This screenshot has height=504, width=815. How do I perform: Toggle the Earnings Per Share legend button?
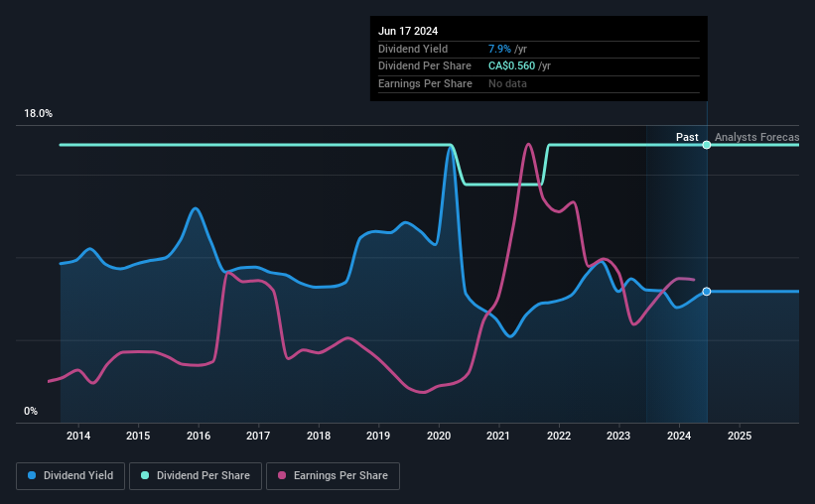[333, 476]
